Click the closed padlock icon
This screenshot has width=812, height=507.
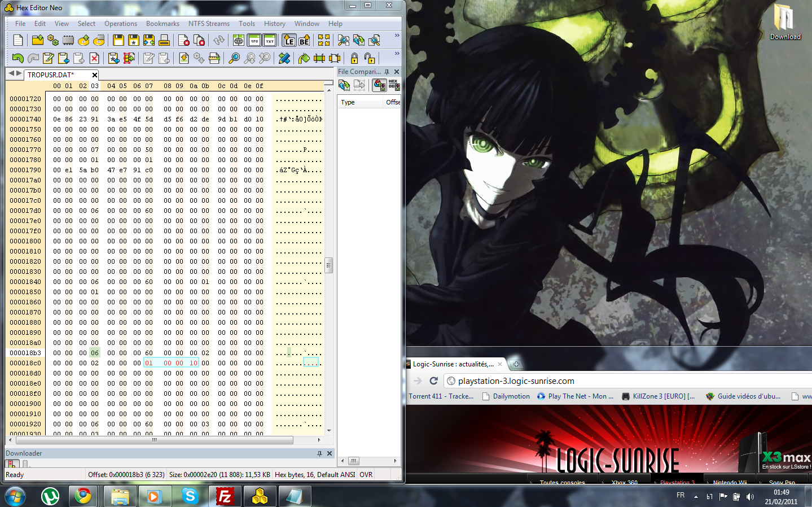(x=354, y=58)
